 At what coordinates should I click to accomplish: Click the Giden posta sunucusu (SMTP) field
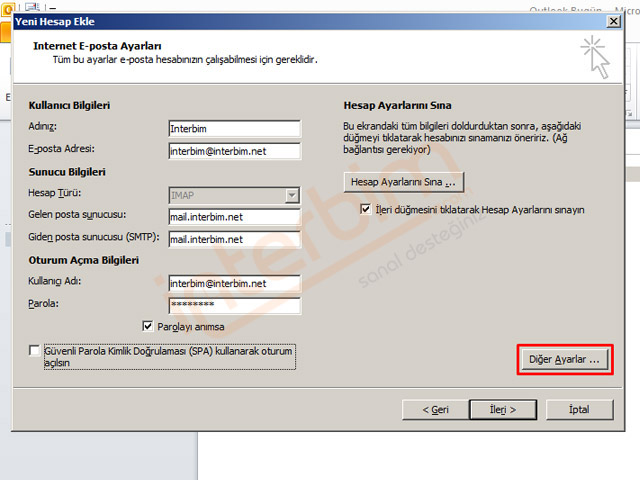[x=234, y=239]
